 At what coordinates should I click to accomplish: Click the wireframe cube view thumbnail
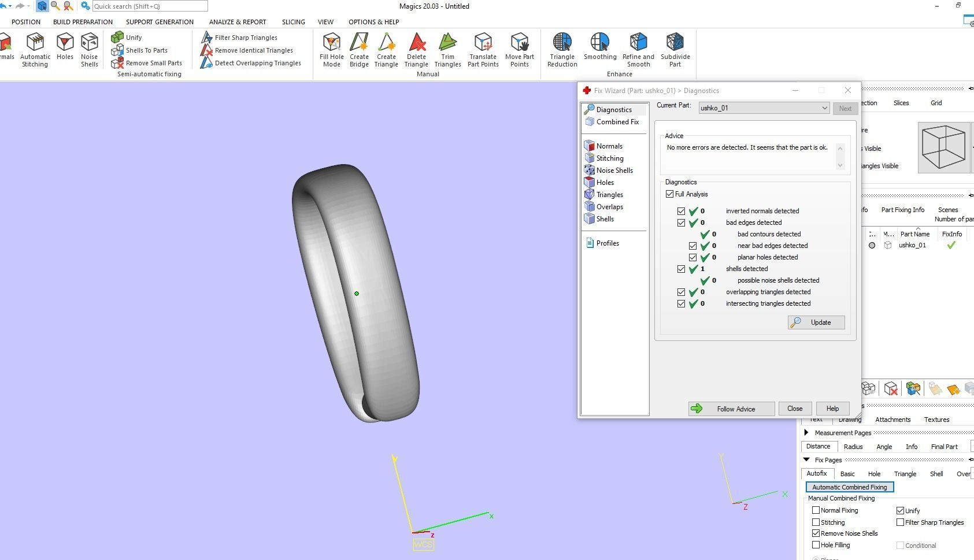[944, 147]
